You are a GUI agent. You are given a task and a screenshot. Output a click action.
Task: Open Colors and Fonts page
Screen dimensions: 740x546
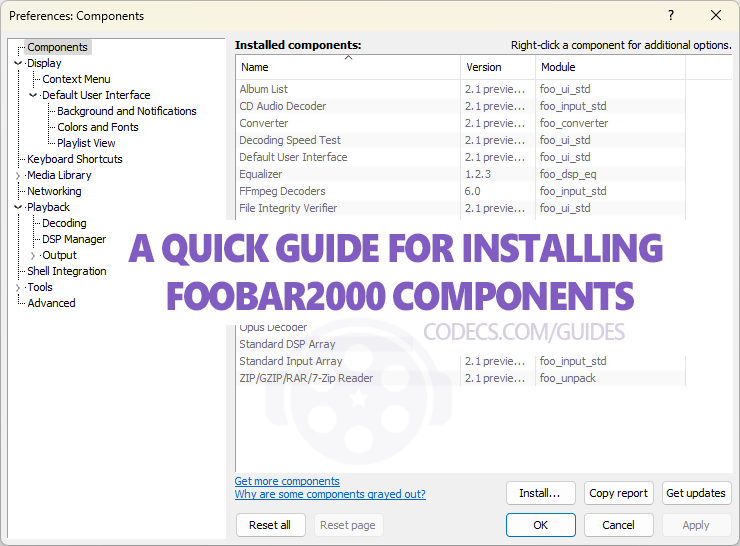(x=98, y=127)
